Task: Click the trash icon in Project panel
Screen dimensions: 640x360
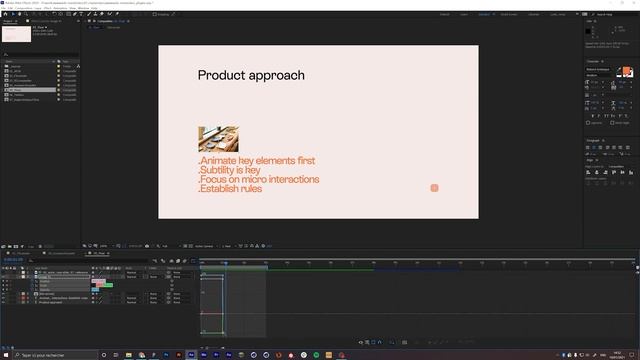Action: coord(40,247)
